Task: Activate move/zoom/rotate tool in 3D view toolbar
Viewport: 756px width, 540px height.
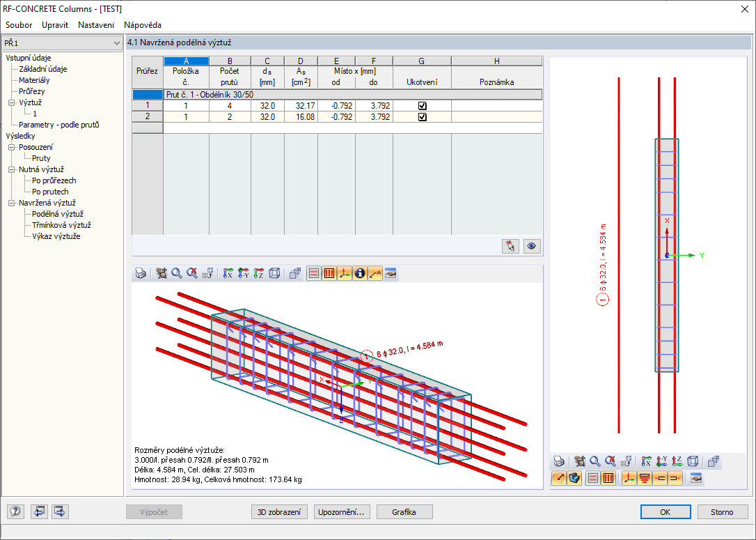Action: tap(162, 274)
